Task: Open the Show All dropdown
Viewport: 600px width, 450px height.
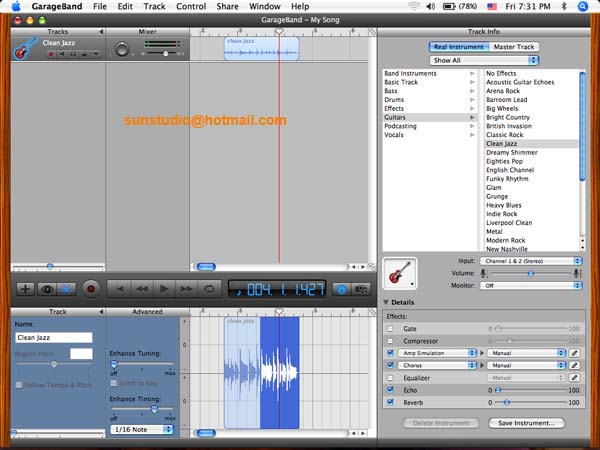Action: pyautogui.click(x=484, y=60)
